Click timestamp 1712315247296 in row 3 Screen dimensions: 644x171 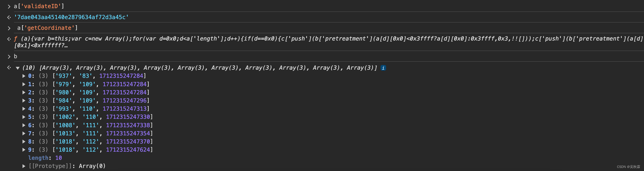pos(125,100)
